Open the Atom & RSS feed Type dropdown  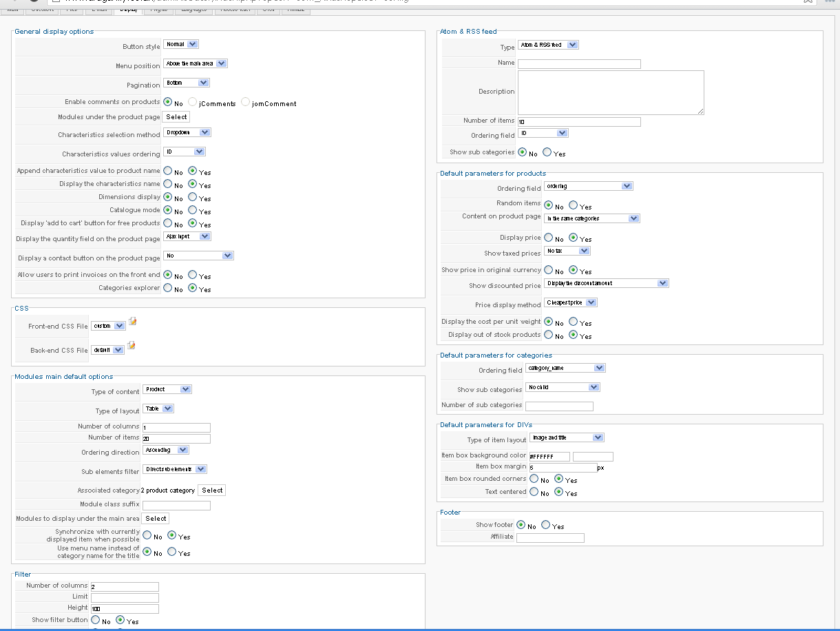(x=548, y=45)
